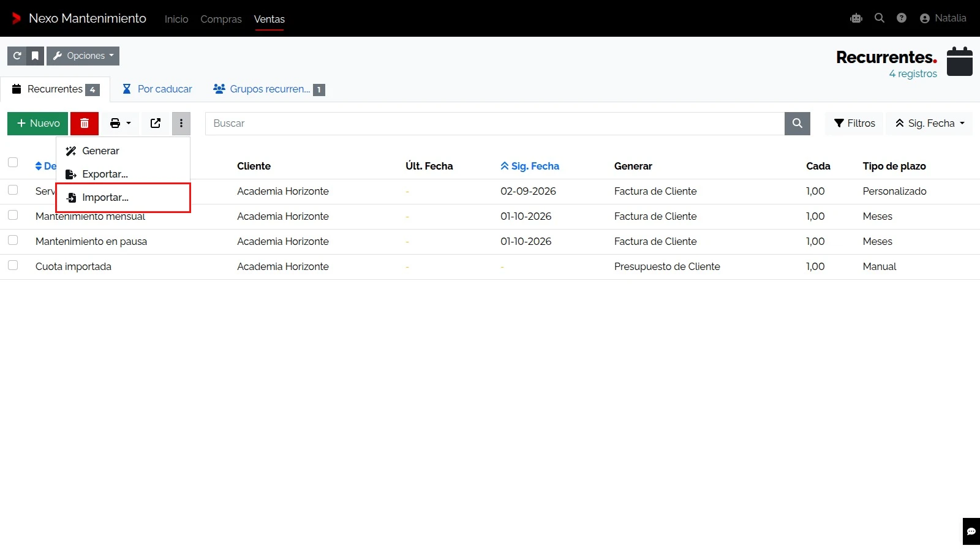
Task: Go to Inicio in top navigation
Action: pyautogui.click(x=176, y=19)
